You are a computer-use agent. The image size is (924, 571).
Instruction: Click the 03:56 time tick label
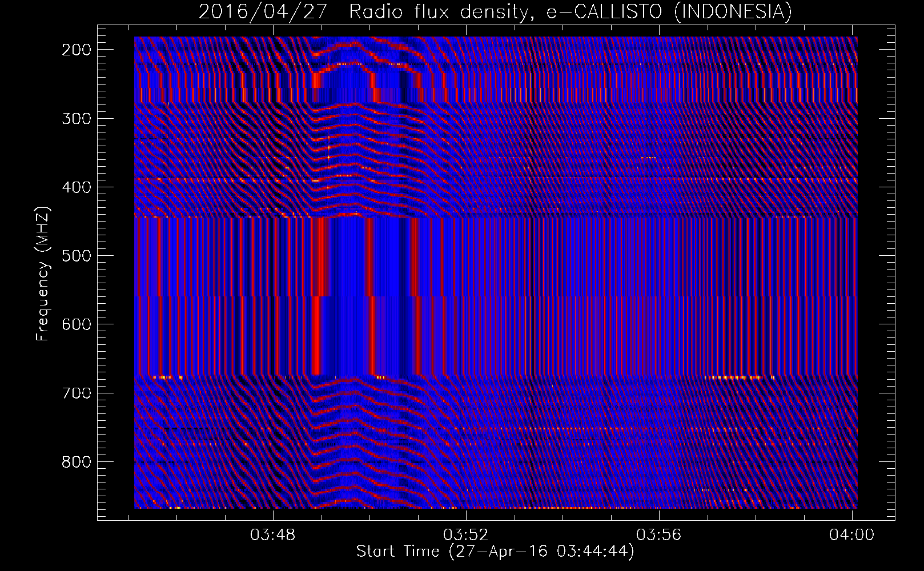click(659, 535)
